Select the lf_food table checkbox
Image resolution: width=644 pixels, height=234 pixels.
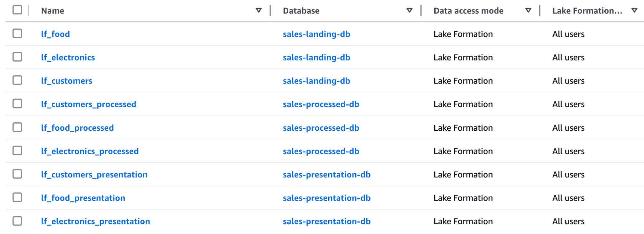click(17, 34)
